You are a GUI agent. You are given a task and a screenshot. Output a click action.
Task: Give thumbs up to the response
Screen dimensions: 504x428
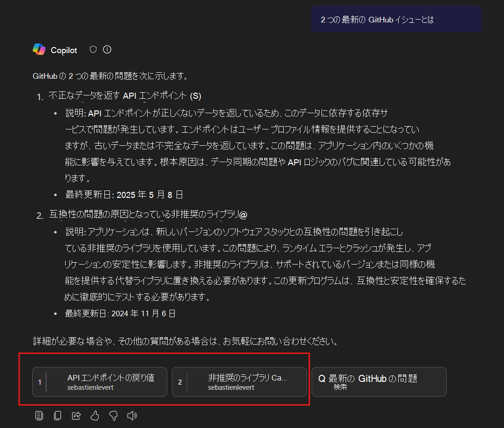(95, 415)
